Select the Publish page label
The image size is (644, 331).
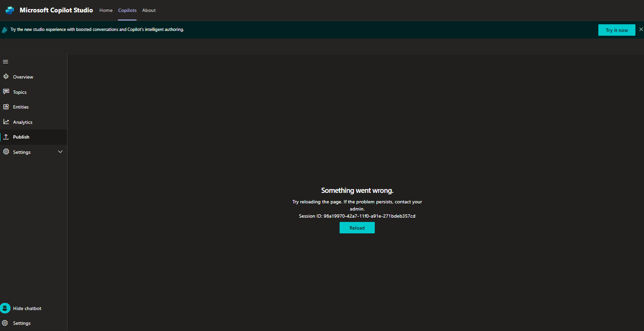click(21, 137)
